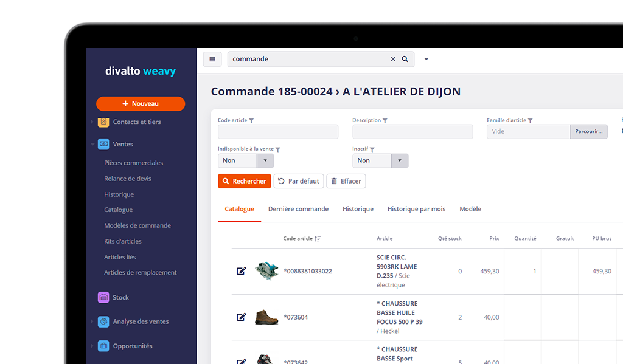This screenshot has width=623, height=364.
Task: Open Historique in the sidebar
Action: click(119, 194)
